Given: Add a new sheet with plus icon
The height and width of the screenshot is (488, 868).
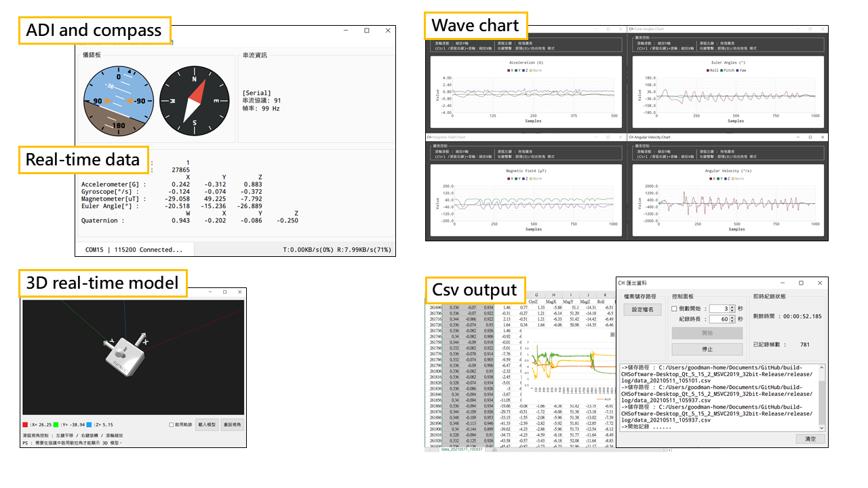Looking at the screenshot, I should click(x=494, y=450).
